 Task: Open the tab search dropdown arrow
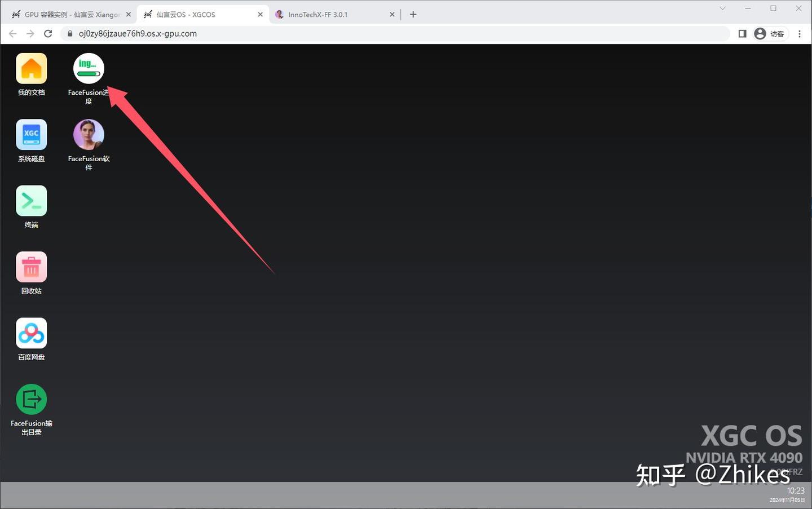pyautogui.click(x=722, y=8)
